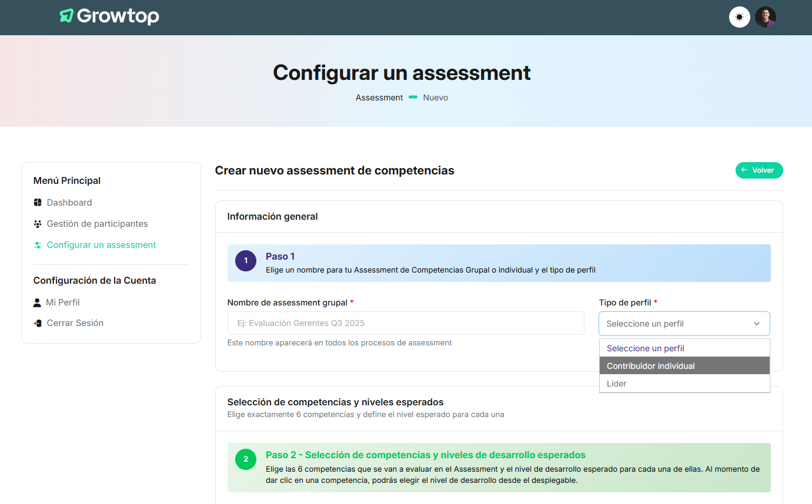Open the user profile avatar

tap(765, 17)
